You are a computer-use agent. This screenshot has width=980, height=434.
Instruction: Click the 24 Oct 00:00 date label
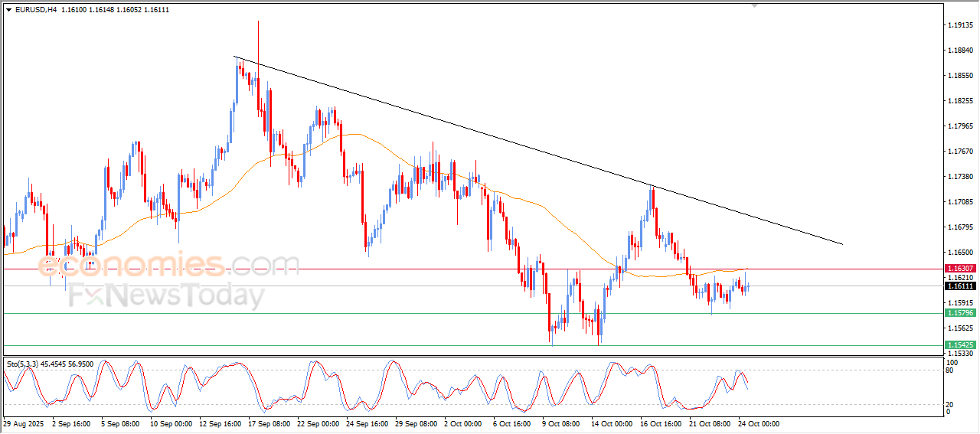tap(758, 423)
